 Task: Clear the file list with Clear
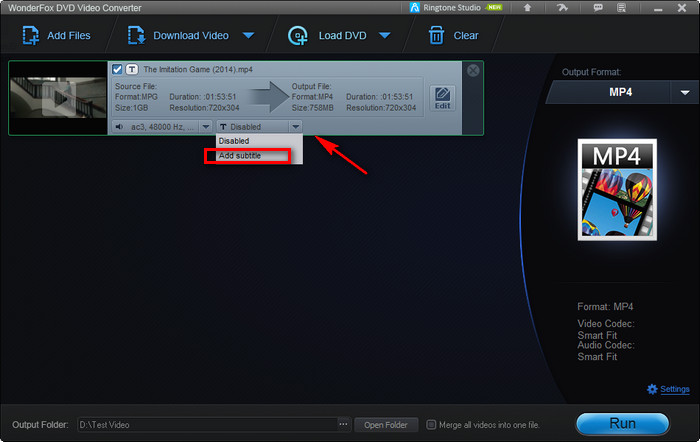(454, 35)
